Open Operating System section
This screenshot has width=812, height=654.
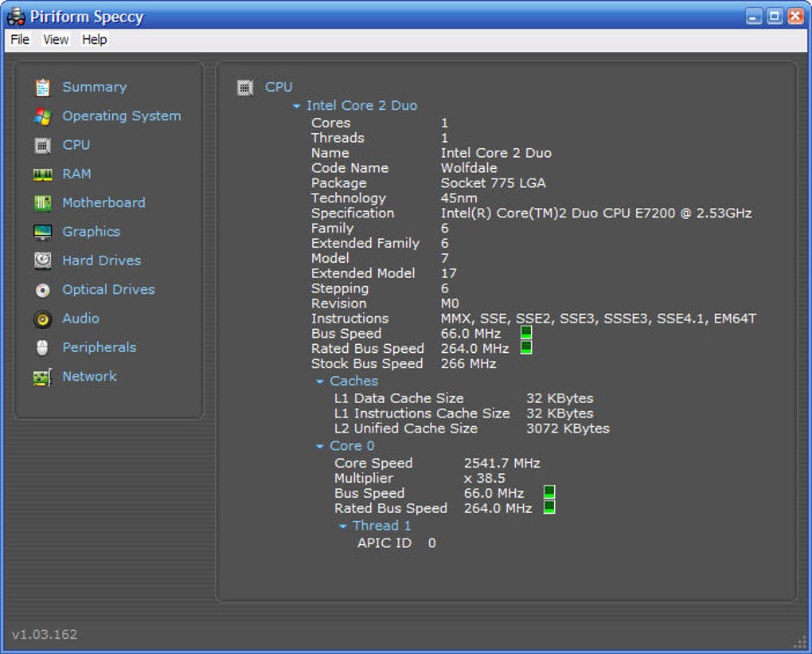click(x=122, y=116)
